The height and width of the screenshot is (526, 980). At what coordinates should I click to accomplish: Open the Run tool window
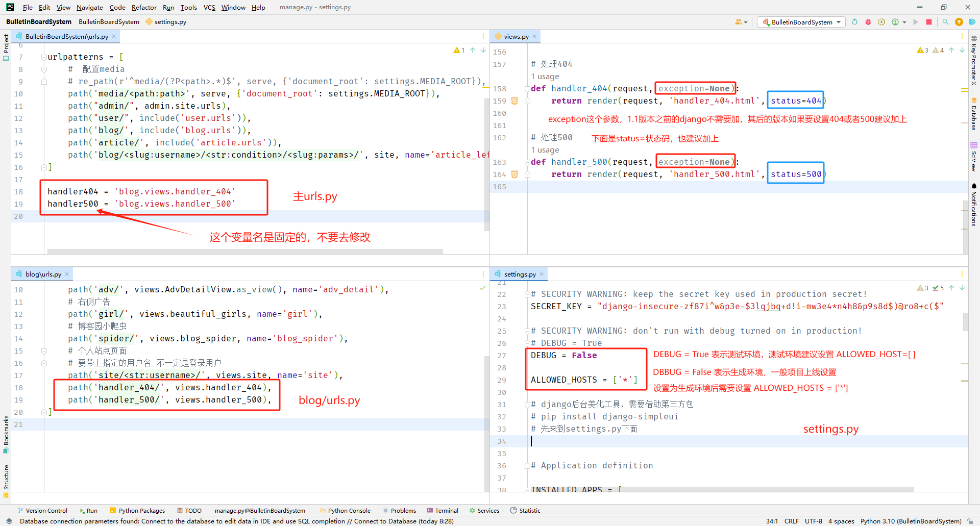click(88, 510)
